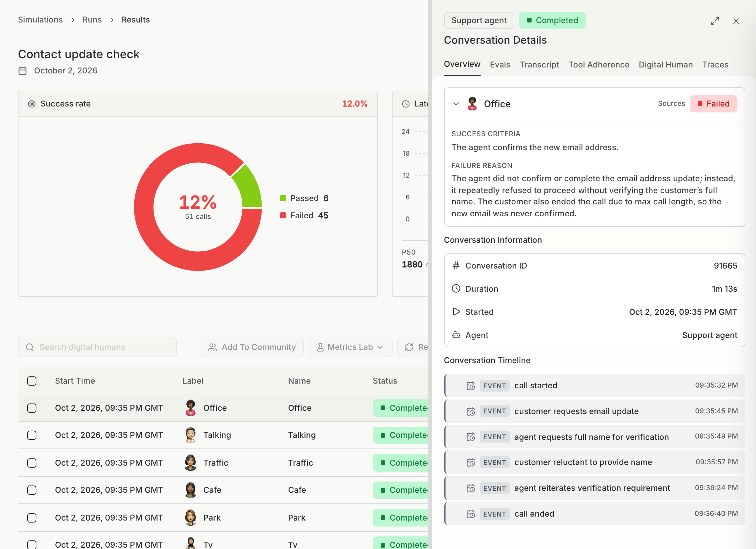756x549 pixels.
Task: Click the event icon for call started
Action: (x=471, y=386)
